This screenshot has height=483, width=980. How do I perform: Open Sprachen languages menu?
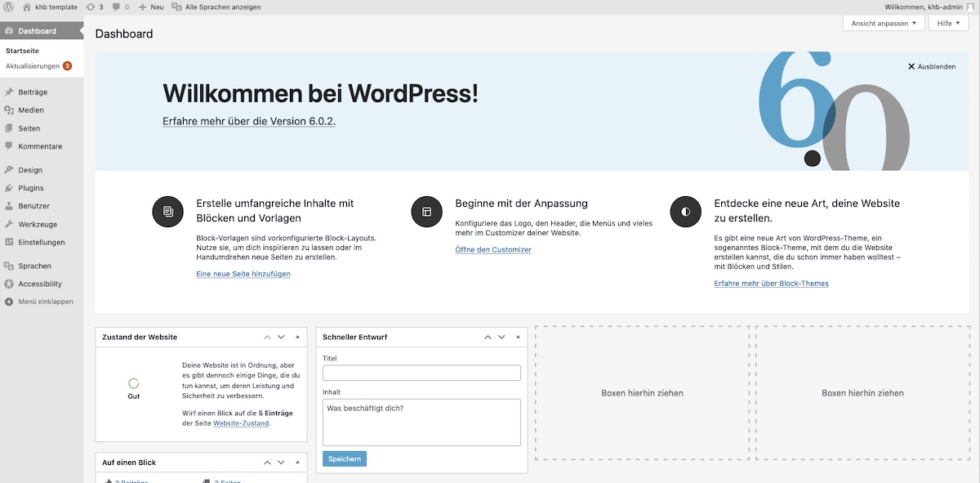click(42, 266)
